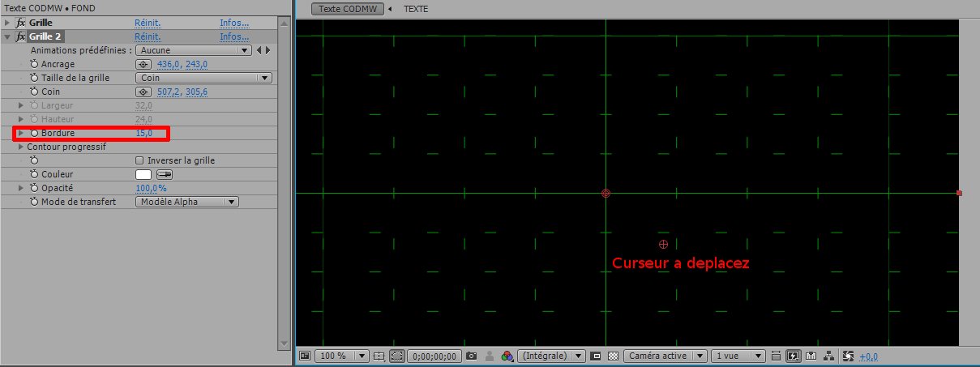Click the Coin Y value 305,6
This screenshot has width=980, height=367.
tap(197, 92)
